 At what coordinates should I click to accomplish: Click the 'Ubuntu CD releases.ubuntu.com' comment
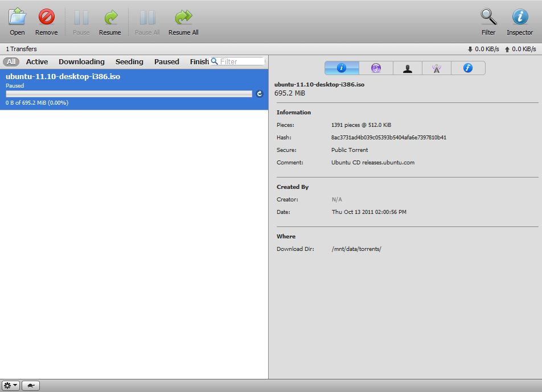click(x=373, y=163)
